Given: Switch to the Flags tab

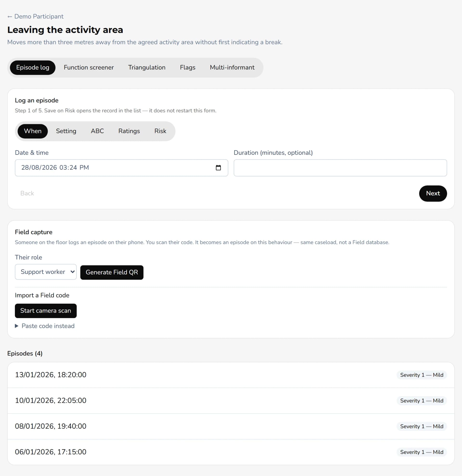Looking at the screenshot, I should (x=187, y=68).
